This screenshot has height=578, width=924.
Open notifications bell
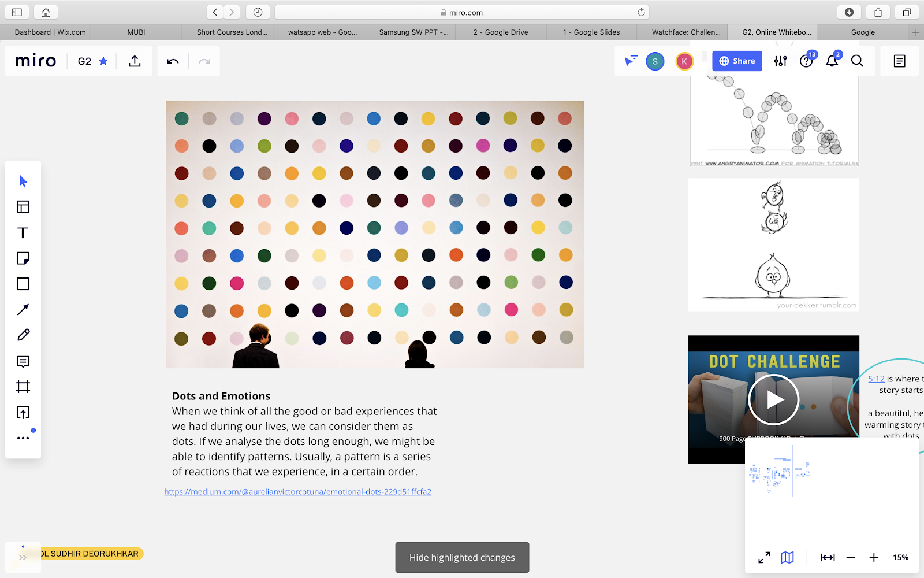point(832,61)
